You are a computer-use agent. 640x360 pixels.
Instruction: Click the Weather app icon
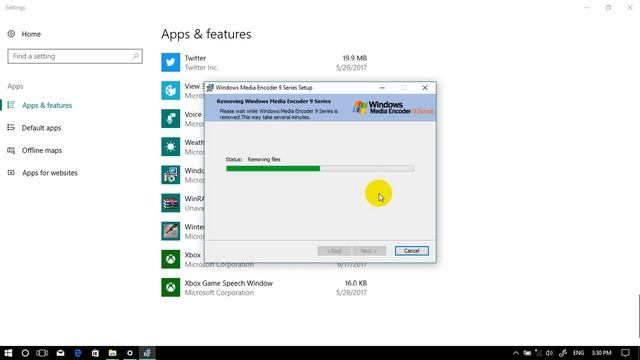coord(171,147)
